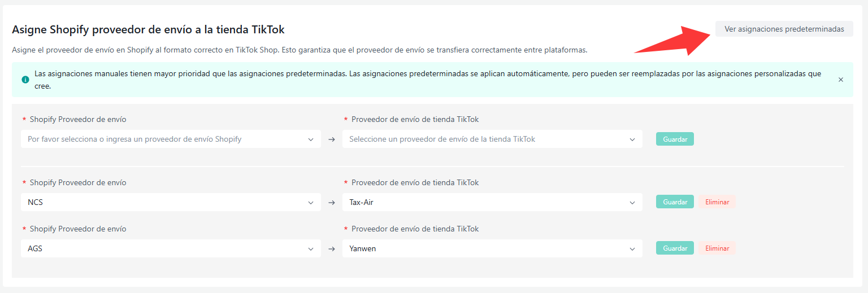The height and width of the screenshot is (293, 868).
Task: Delete the AGS to Yanwen mapping
Action: pos(717,248)
